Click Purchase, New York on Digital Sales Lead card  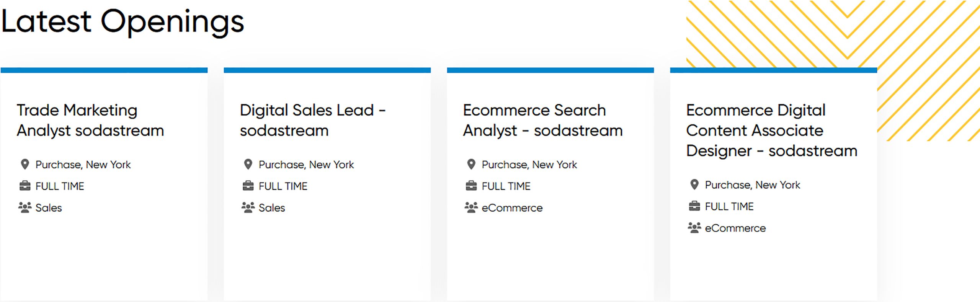[306, 165]
